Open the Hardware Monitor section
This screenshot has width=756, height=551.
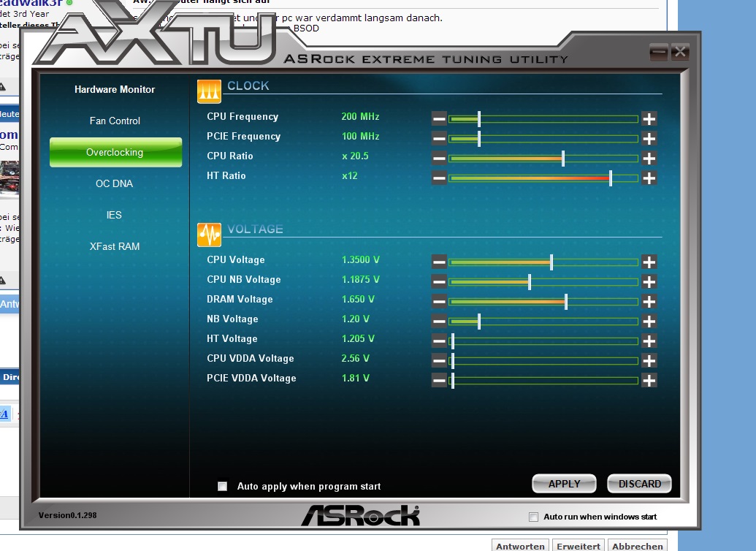[x=115, y=89]
